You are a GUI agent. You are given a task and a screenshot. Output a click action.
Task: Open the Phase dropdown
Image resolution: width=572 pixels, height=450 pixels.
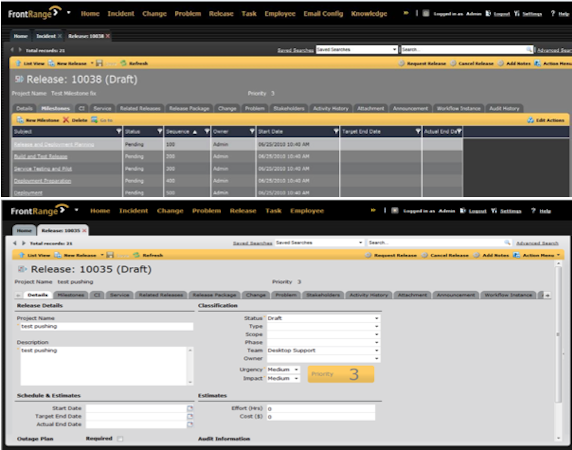[x=376, y=342]
